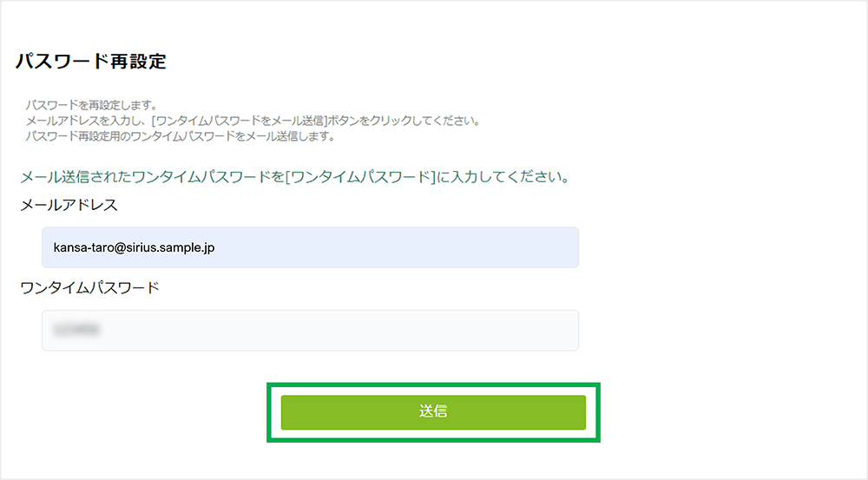Click メール送信された at the green message start
The height and width of the screenshot is (480, 868).
(75, 178)
